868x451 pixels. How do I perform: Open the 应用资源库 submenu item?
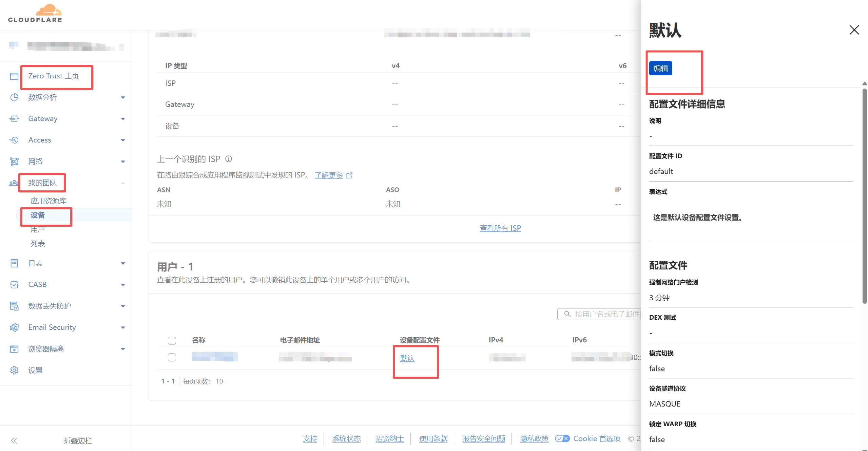[49, 201]
